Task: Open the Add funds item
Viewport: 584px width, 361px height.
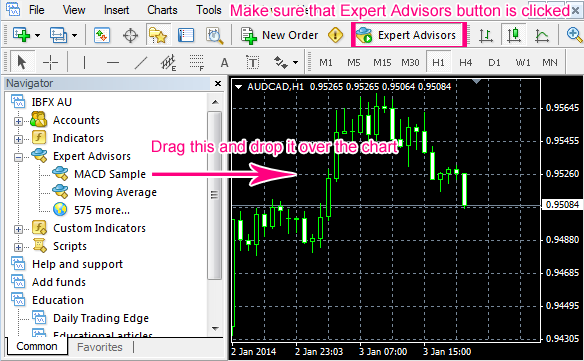Action: [59, 282]
